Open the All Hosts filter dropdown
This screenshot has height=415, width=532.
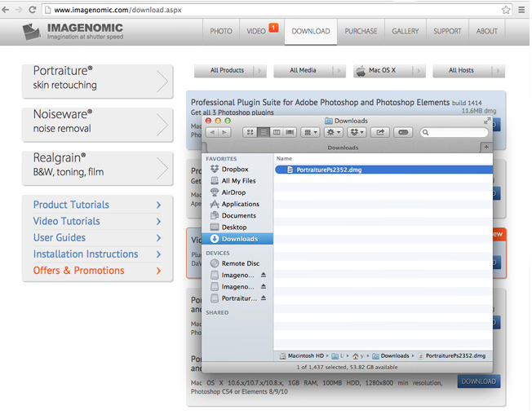[x=468, y=70]
